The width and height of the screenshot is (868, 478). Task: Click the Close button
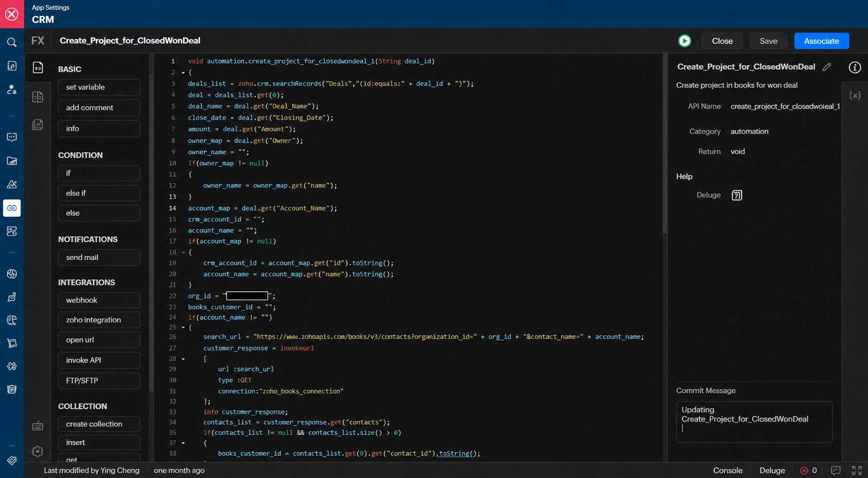tap(722, 41)
